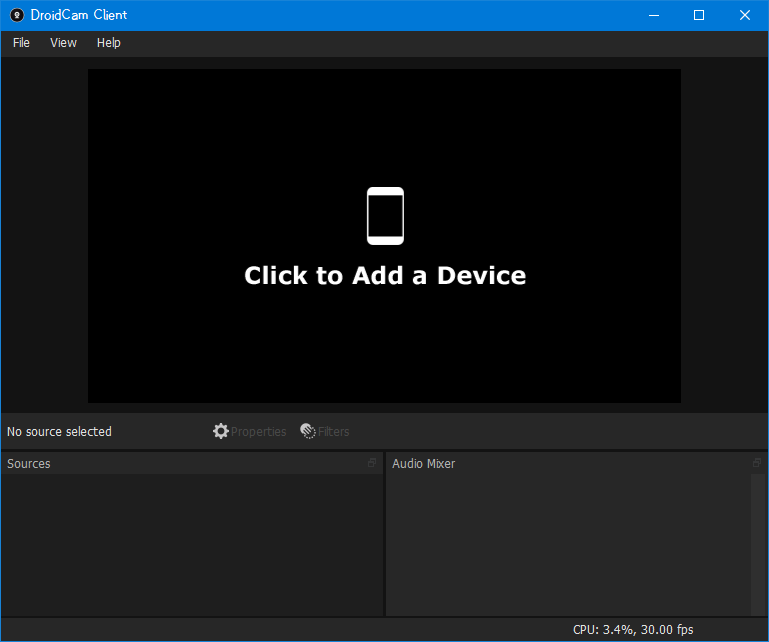Click the CPU usage status text
The image size is (769, 642).
click(x=633, y=629)
